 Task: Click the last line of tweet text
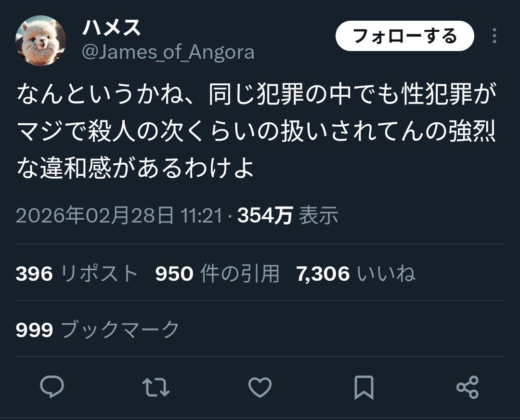[x=135, y=168]
